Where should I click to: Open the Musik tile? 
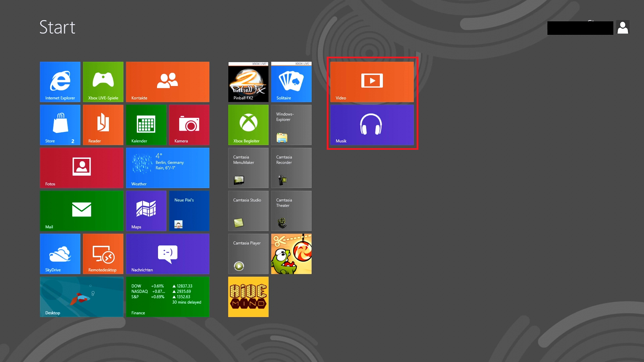(x=372, y=125)
